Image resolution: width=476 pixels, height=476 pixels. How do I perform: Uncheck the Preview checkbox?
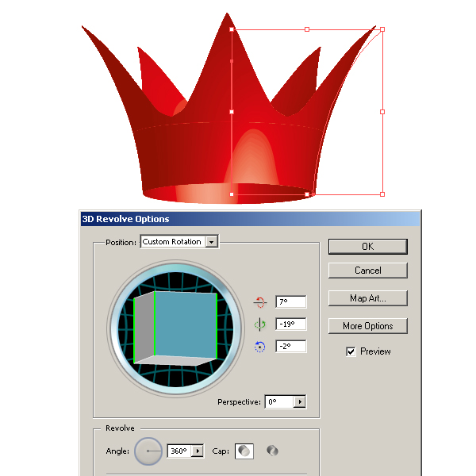[351, 351]
